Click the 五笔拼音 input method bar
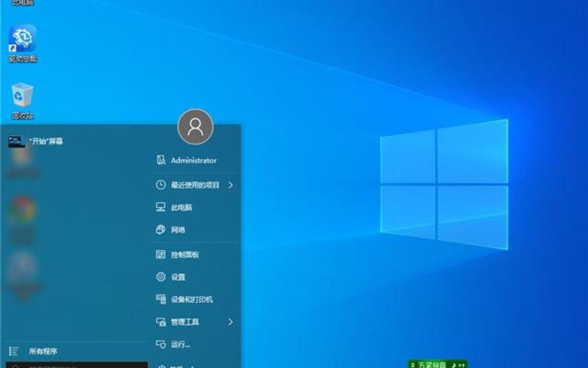 tap(437, 364)
